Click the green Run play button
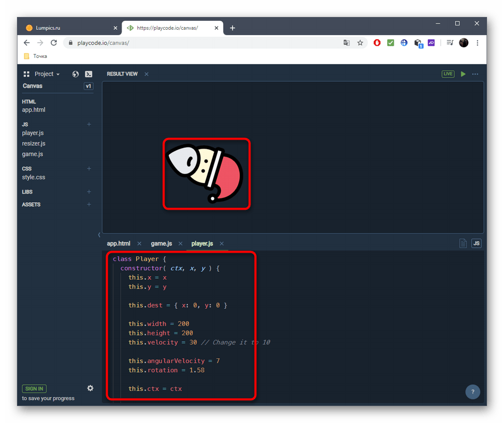504x423 pixels. coord(463,74)
